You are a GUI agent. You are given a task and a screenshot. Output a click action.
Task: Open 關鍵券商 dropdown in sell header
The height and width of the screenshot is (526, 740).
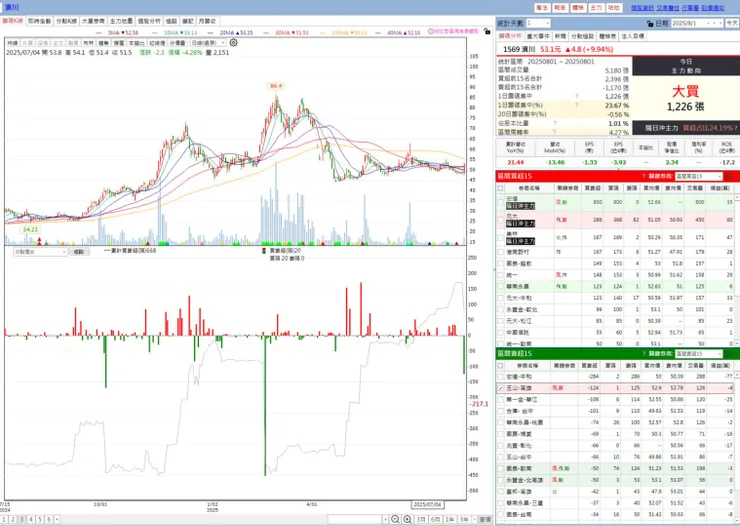point(699,353)
